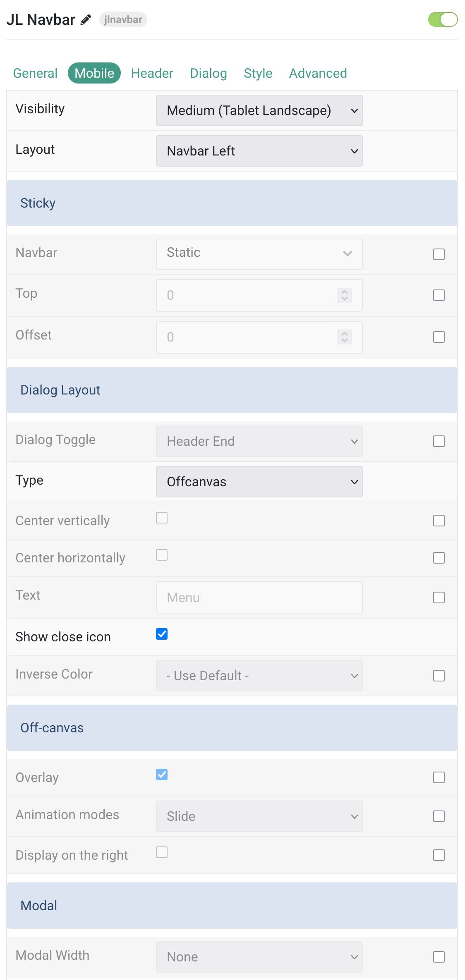Image resolution: width=465 pixels, height=980 pixels.
Task: Open the Animation modes Slide dropdown
Action: (x=259, y=816)
